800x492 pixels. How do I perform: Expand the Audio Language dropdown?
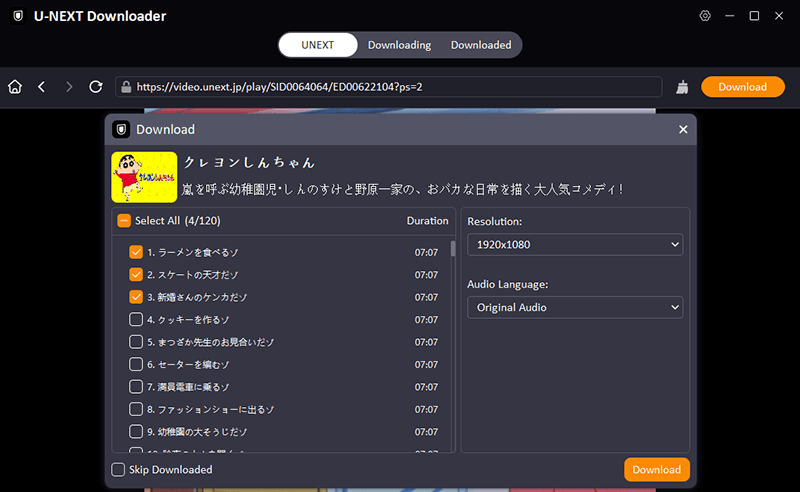tap(575, 307)
